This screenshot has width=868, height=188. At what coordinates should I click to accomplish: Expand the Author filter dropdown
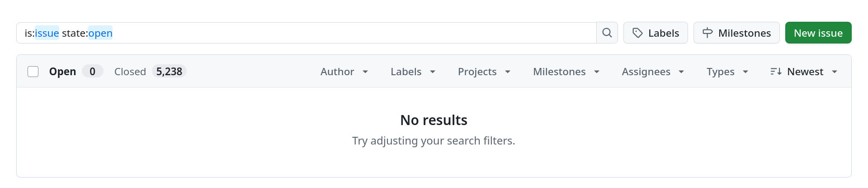344,72
